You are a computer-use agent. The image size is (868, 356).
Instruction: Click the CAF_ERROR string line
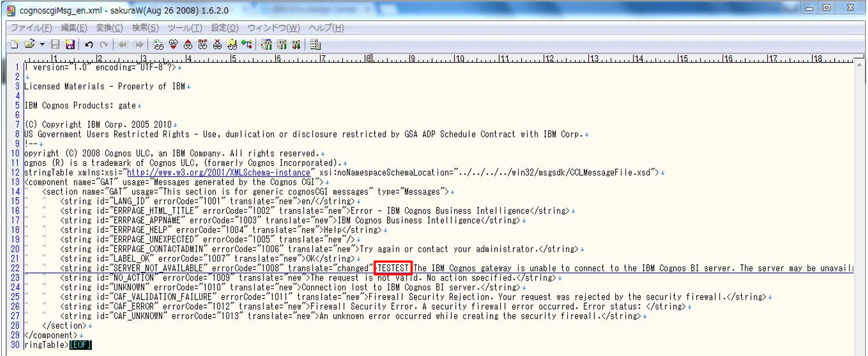point(372,306)
